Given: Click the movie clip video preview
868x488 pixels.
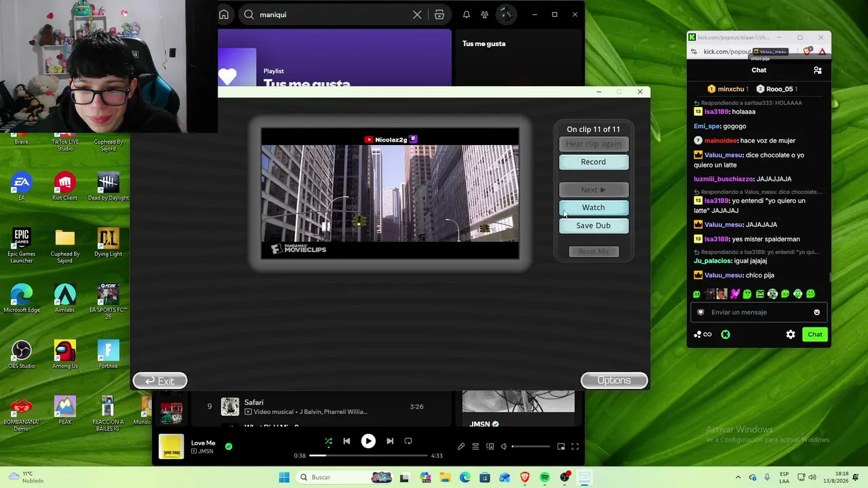Looking at the screenshot, I should tap(390, 193).
